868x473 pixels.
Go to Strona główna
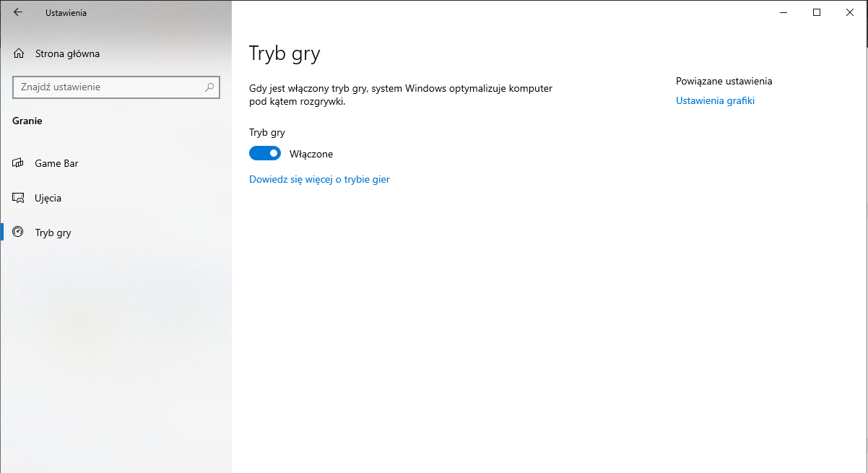pyautogui.click(x=116, y=53)
